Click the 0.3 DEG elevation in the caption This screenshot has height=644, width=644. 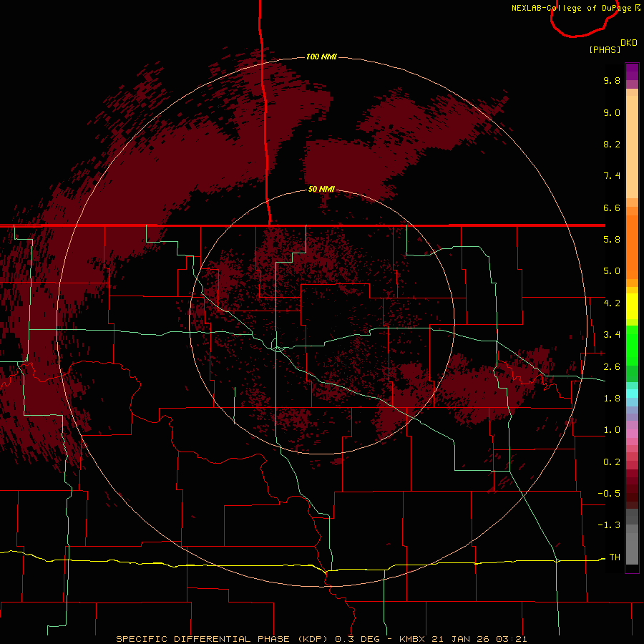click(x=357, y=639)
